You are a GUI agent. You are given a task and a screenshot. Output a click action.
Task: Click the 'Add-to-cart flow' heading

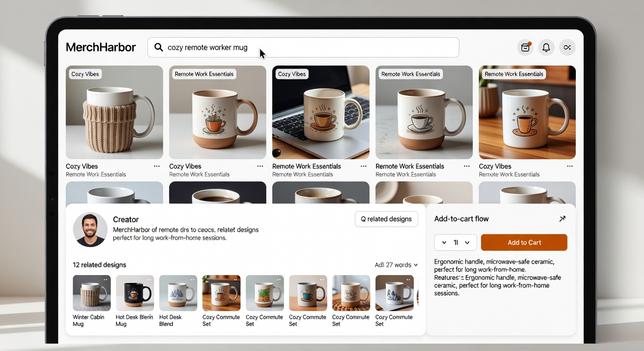click(x=461, y=219)
